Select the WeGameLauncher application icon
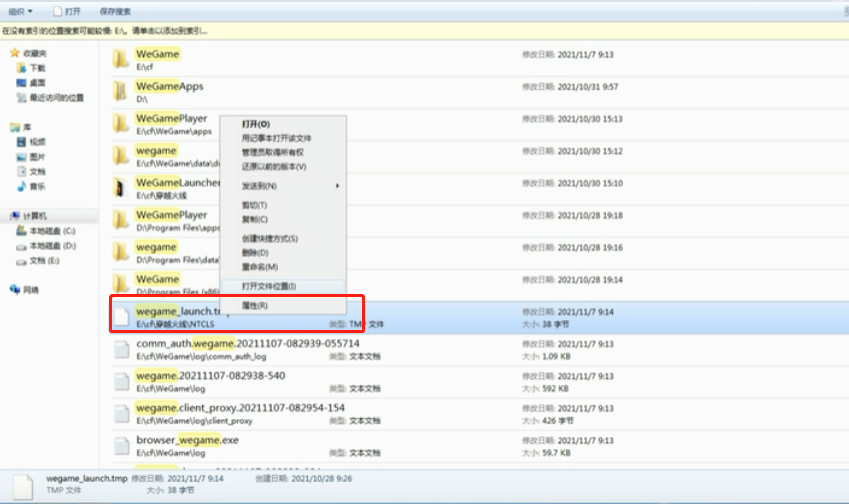Image resolution: width=849 pixels, height=504 pixels. click(x=120, y=188)
